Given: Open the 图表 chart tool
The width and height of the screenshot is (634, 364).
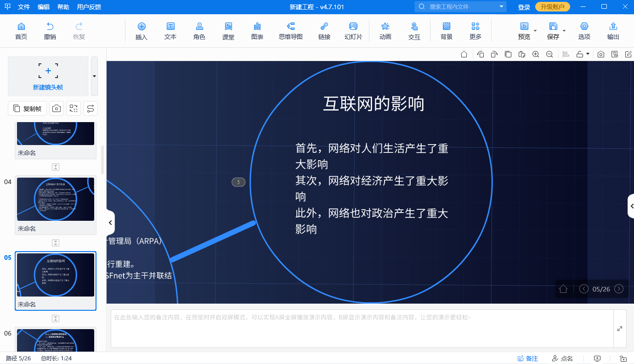Looking at the screenshot, I should pyautogui.click(x=257, y=31).
